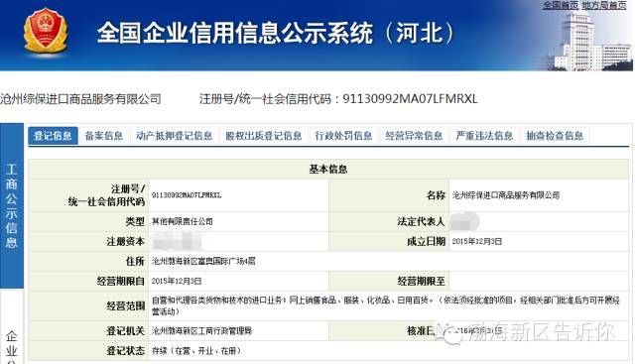Click the 注册号/统一社会信用代码 table value cell
The height and width of the screenshot is (364, 635).
tap(238, 195)
